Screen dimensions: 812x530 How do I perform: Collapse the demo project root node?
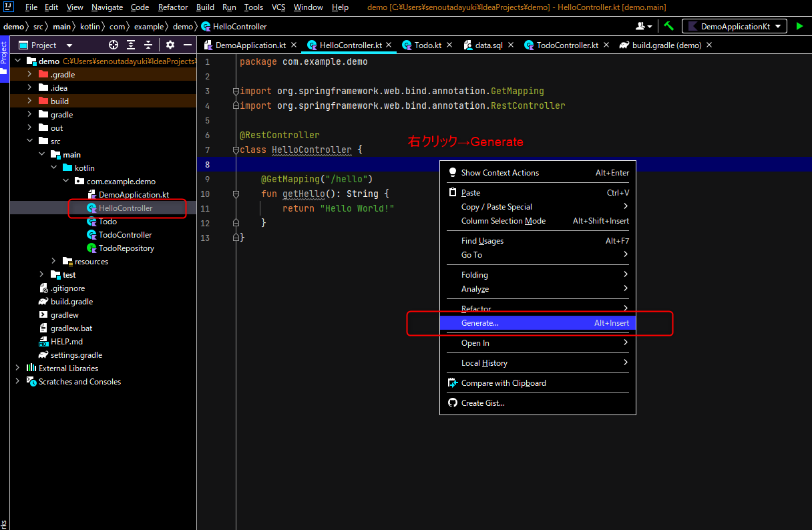[x=17, y=61]
